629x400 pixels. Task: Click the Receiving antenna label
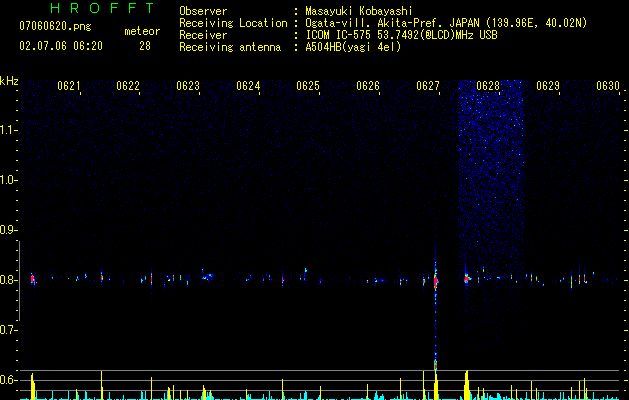(x=230, y=47)
